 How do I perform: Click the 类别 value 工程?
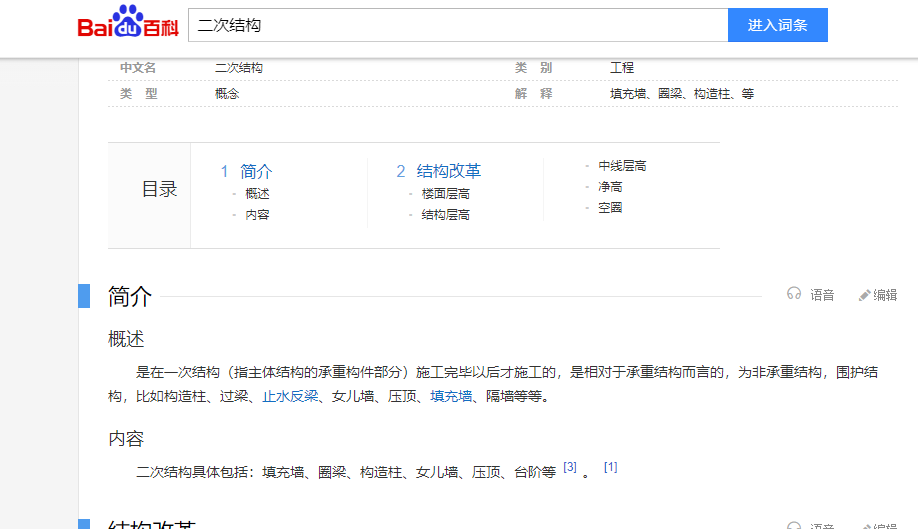pos(622,68)
